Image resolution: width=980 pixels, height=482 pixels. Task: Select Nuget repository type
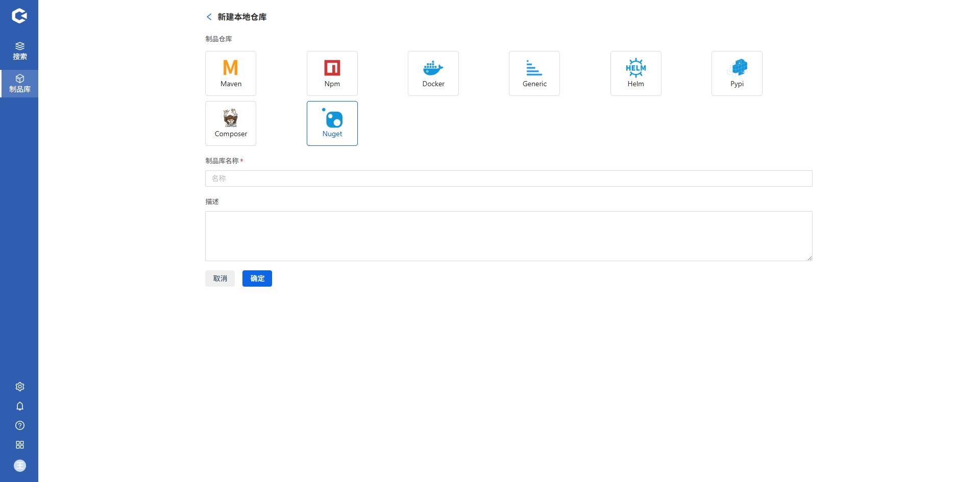[x=332, y=123]
